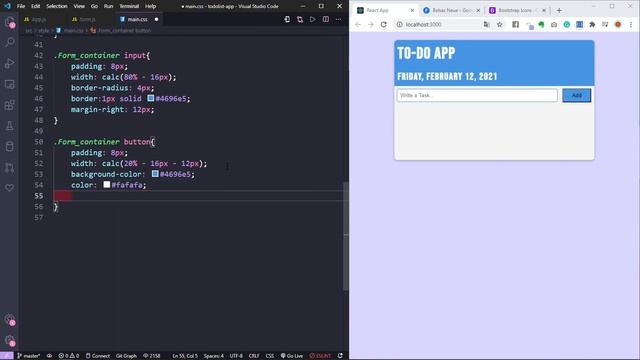This screenshot has height=360, width=640.
Task: Select the main.css editor tab
Action: [x=138, y=19]
